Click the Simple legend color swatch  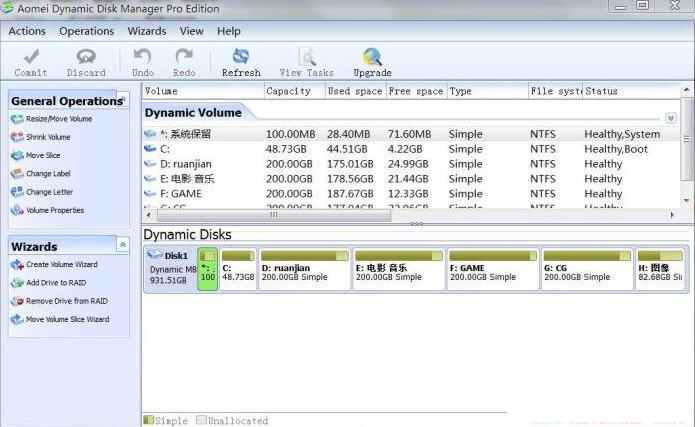click(x=149, y=419)
